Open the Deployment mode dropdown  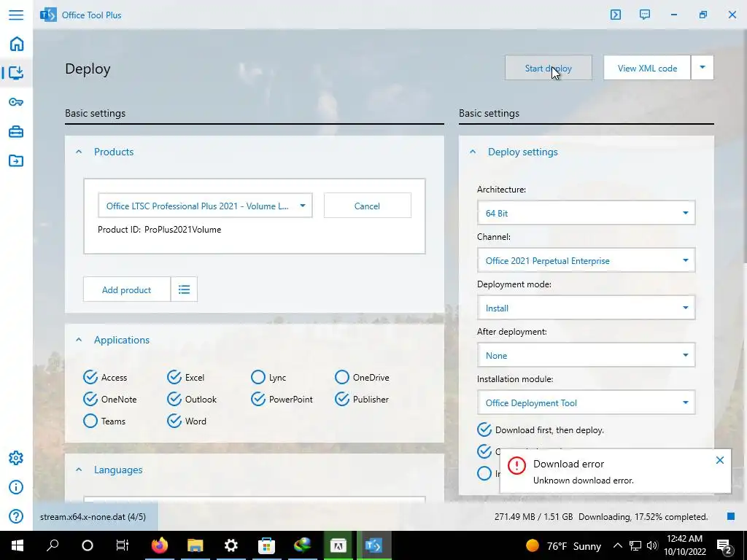coord(586,308)
